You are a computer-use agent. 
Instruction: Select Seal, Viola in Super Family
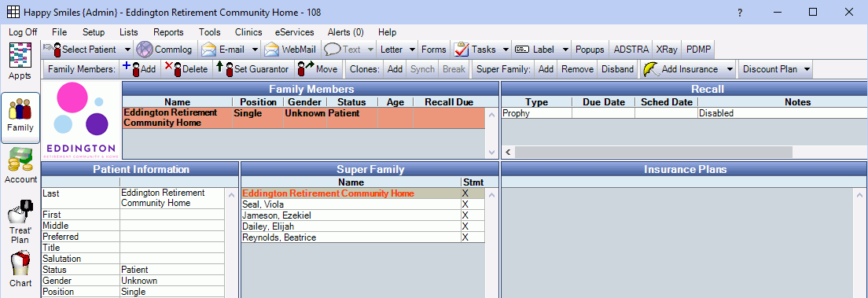pos(362,204)
